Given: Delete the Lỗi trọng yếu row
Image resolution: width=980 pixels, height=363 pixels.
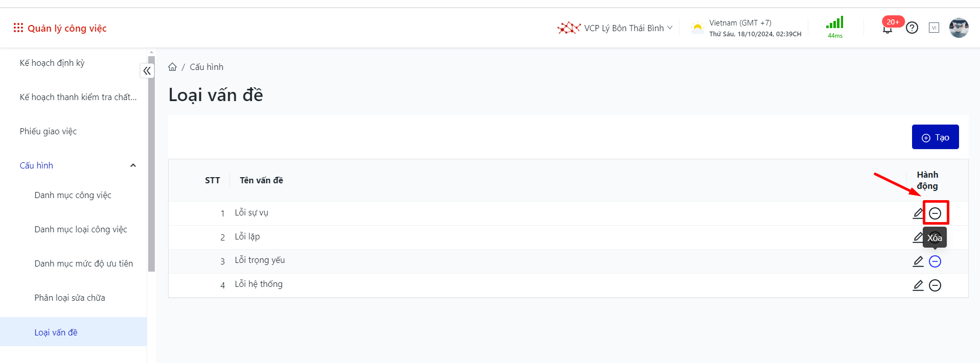Looking at the screenshot, I should point(935,261).
